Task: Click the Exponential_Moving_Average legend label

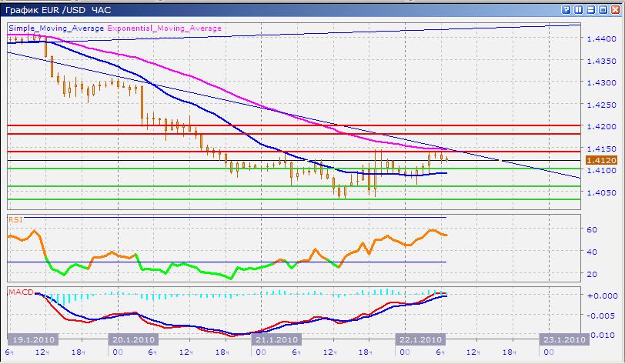Action: coord(165,28)
